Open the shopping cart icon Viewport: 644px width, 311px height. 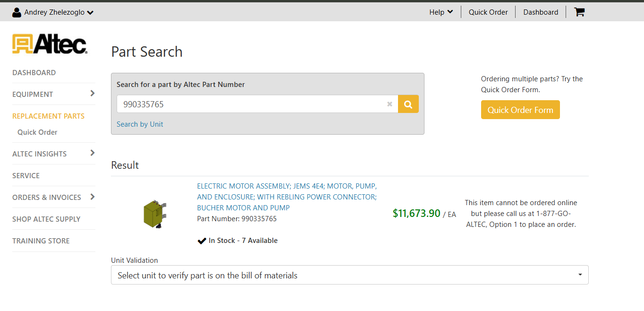pyautogui.click(x=579, y=12)
